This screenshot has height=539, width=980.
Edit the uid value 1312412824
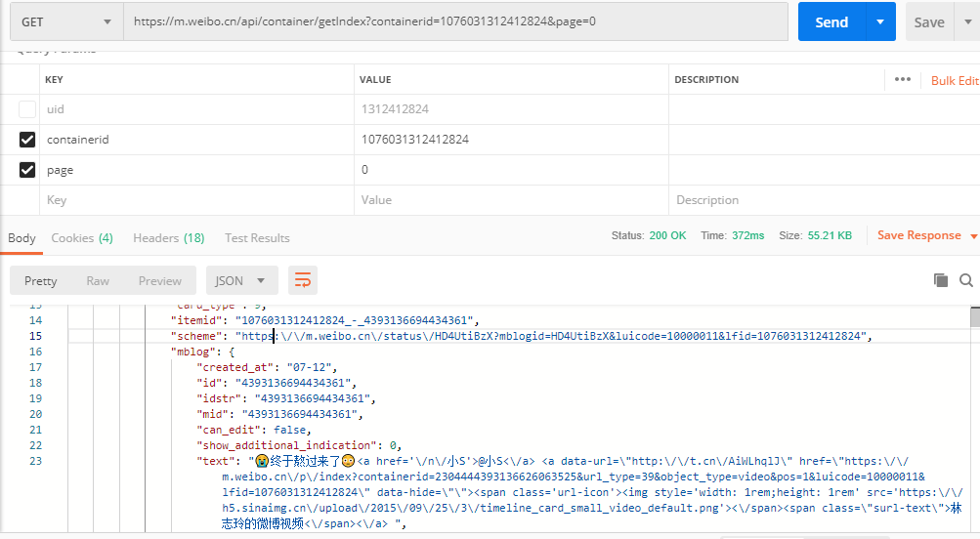[x=511, y=109]
